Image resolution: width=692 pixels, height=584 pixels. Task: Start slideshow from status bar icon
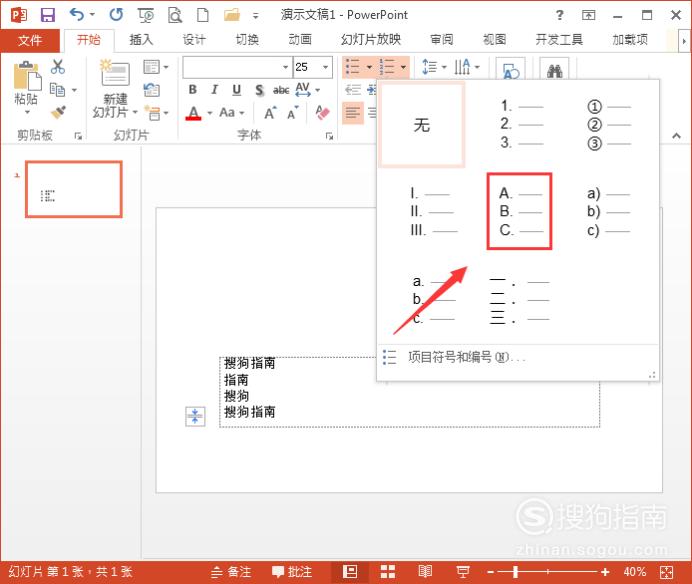coord(463,572)
